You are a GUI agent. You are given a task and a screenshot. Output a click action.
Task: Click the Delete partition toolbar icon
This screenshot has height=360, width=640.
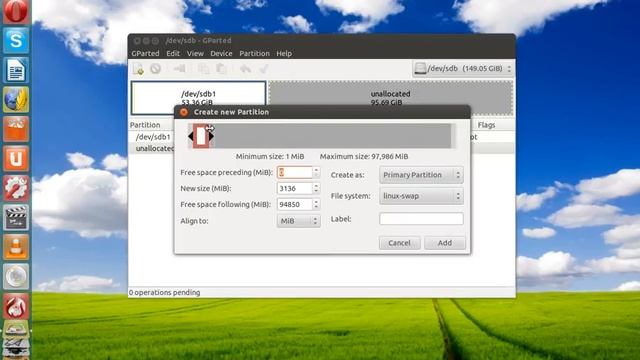pyautogui.click(x=156, y=69)
